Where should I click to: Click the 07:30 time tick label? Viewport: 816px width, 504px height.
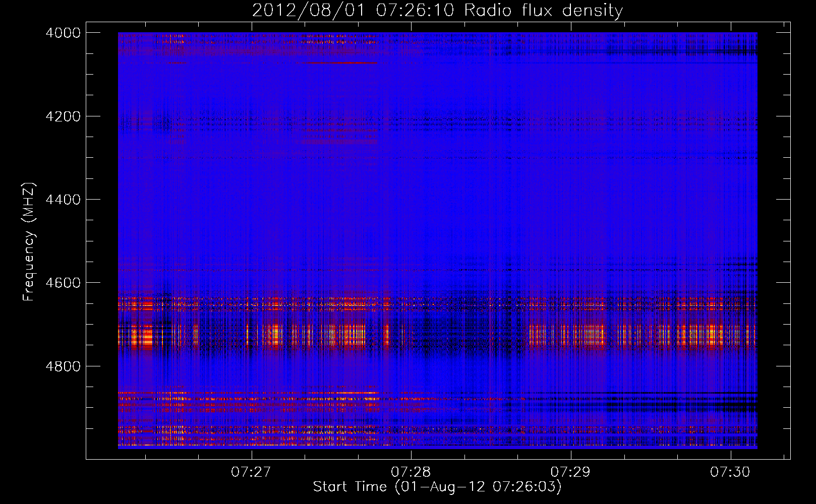pos(730,472)
